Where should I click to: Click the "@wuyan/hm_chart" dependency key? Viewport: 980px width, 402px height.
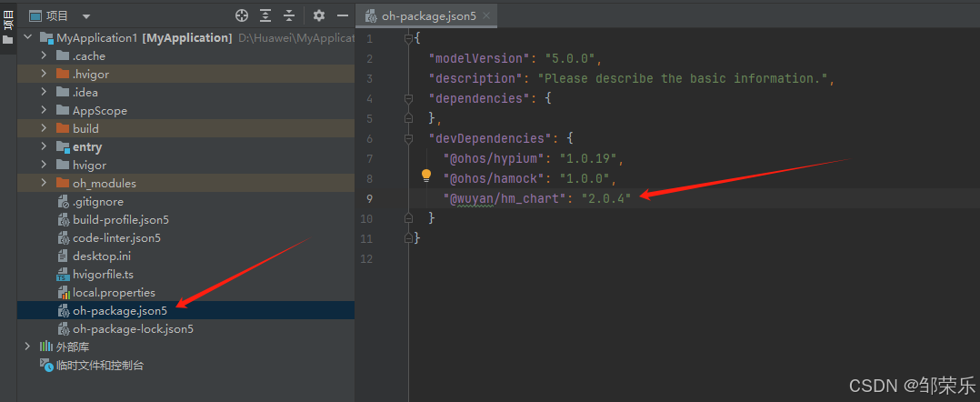click(505, 199)
